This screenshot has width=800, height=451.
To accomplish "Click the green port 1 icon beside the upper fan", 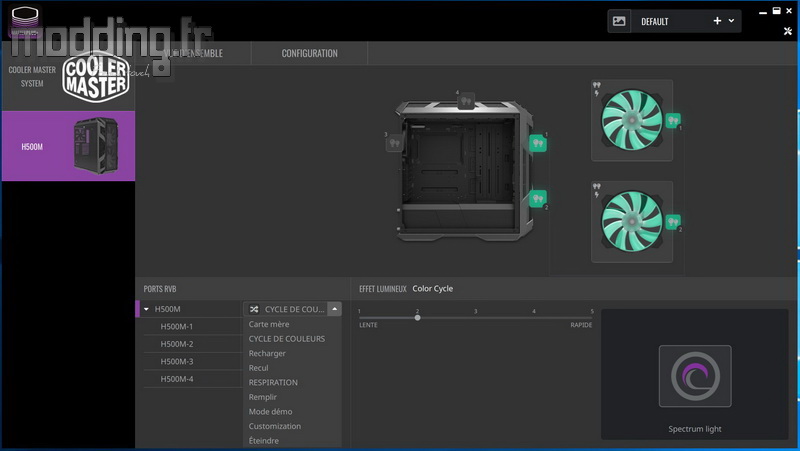I will [673, 120].
